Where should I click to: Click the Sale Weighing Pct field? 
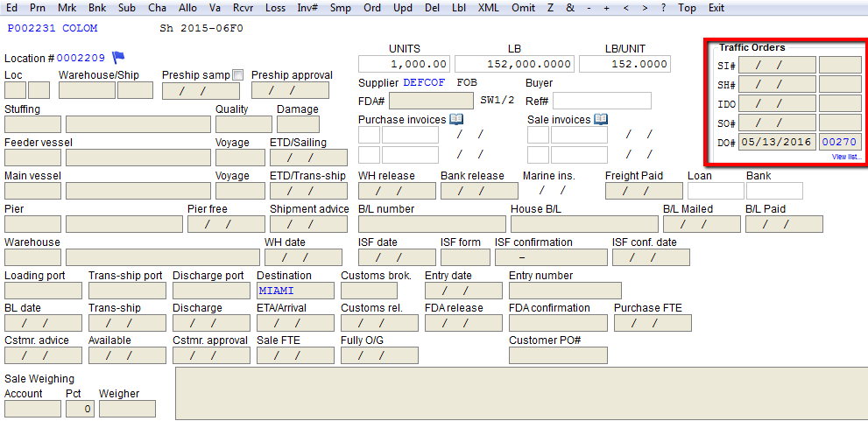coord(81,409)
